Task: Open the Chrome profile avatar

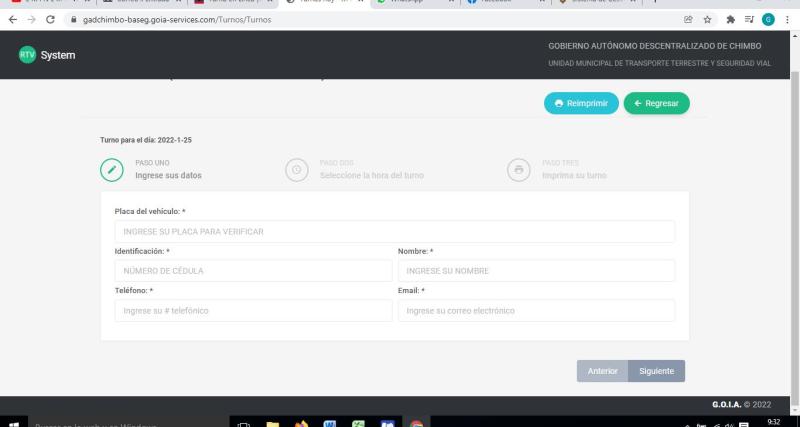Action: pyautogui.click(x=767, y=21)
